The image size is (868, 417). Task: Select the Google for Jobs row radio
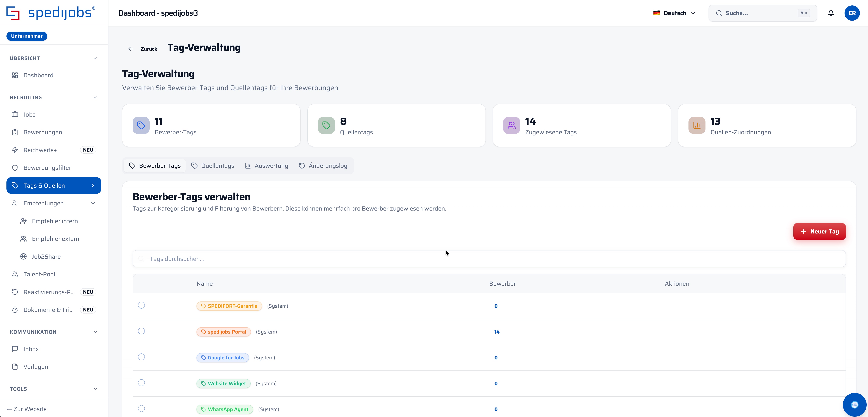tap(141, 357)
